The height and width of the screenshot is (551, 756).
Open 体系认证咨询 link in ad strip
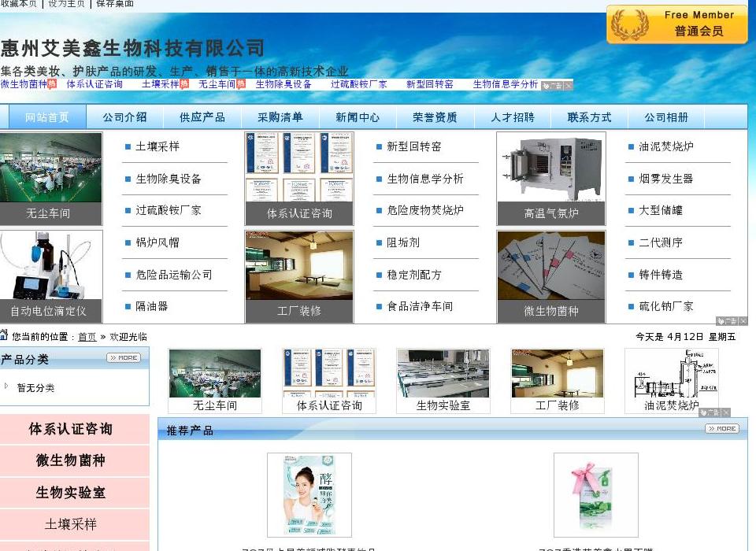[x=94, y=84]
